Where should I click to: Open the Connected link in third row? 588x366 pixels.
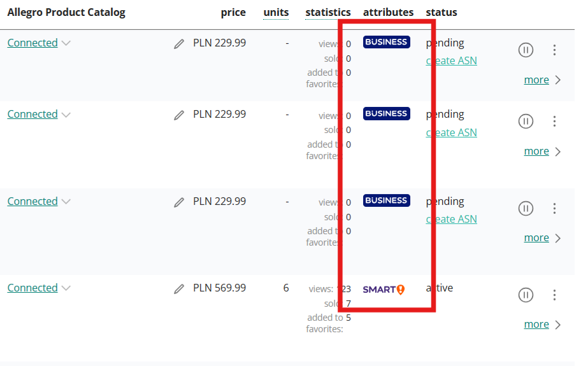[x=32, y=201]
